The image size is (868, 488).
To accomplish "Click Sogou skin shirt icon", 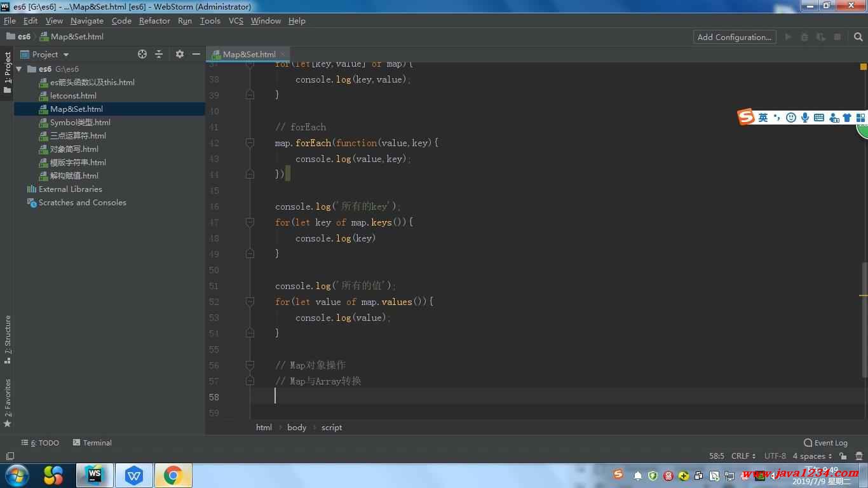I will coord(847,118).
